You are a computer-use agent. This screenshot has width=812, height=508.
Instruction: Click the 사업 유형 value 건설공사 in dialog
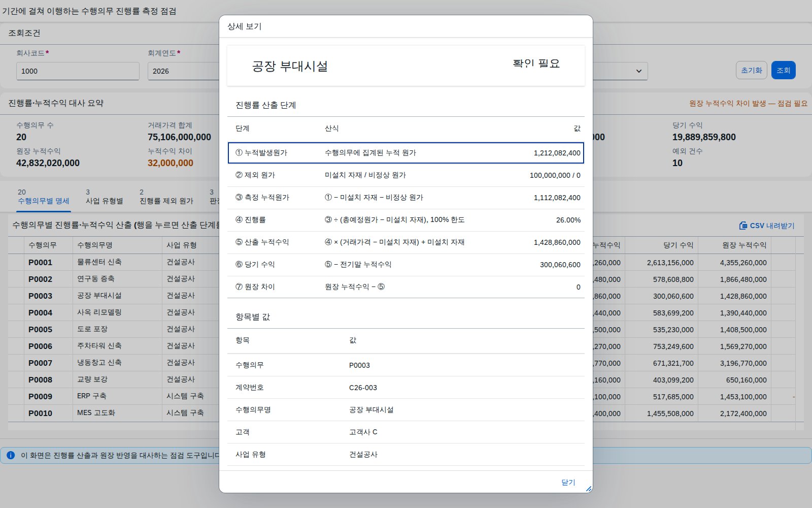[363, 455]
